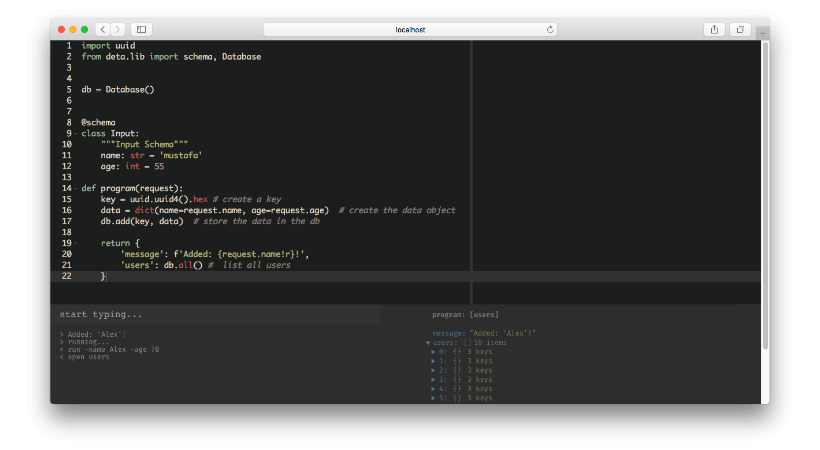Collapse the def program fold at line 14

point(76,188)
